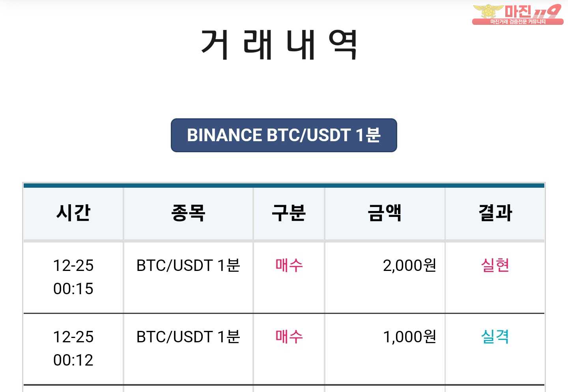The width and height of the screenshot is (568, 392).
Task: Click the 1,000원 amount cell
Action: pos(385,348)
